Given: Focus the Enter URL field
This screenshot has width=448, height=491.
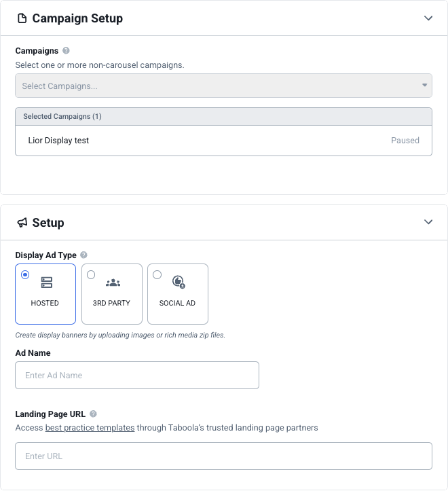Looking at the screenshot, I should pos(223,456).
